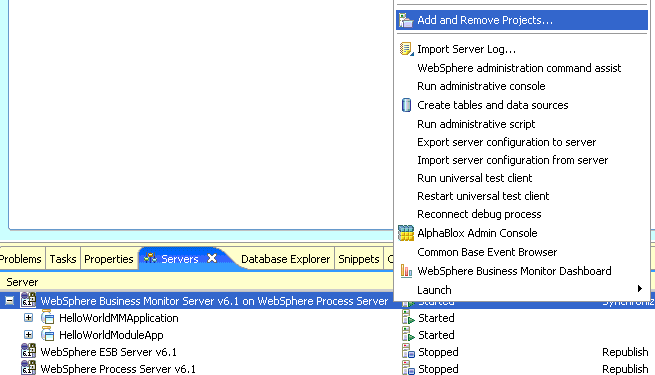Switch to the Snippets tab
Screen dimensions: 655x375
click(x=358, y=259)
